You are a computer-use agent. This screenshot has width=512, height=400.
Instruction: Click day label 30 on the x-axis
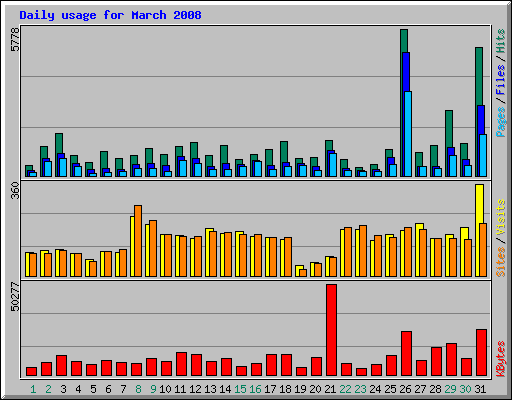[465, 389]
